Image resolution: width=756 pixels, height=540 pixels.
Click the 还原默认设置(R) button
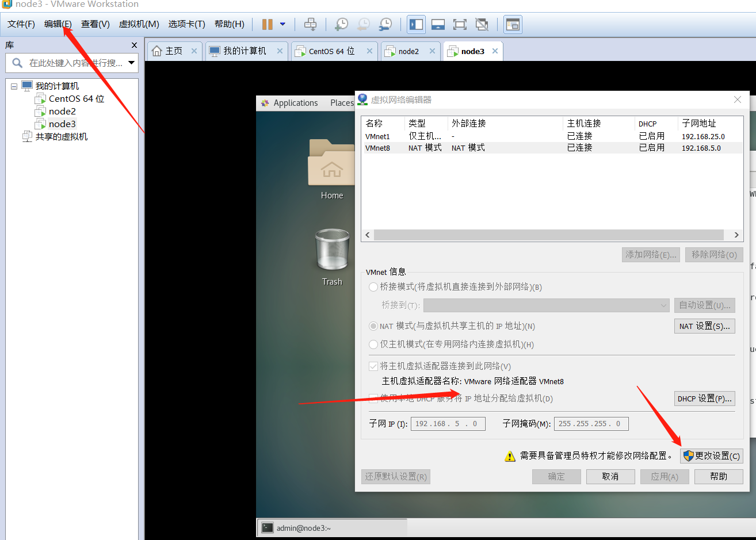(396, 477)
